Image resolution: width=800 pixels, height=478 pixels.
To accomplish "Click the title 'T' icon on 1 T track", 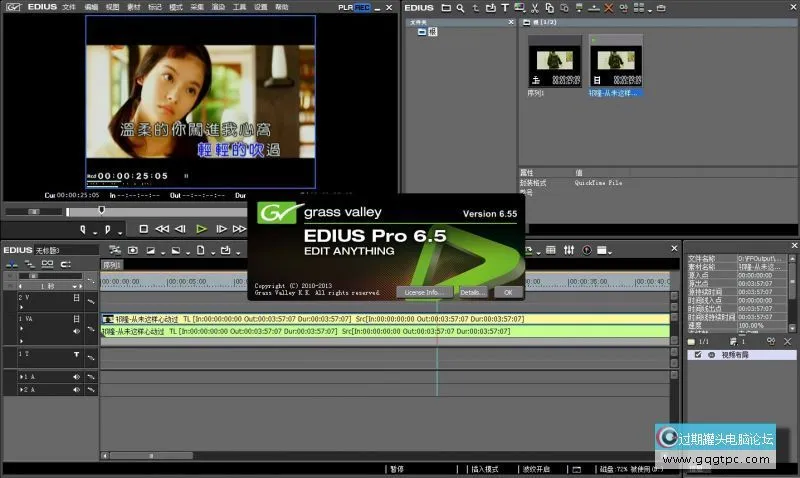I will [x=77, y=354].
